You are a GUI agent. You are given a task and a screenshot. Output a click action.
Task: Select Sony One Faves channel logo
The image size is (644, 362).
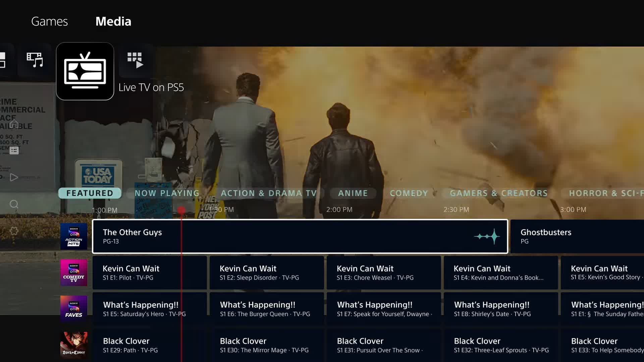[74, 309]
